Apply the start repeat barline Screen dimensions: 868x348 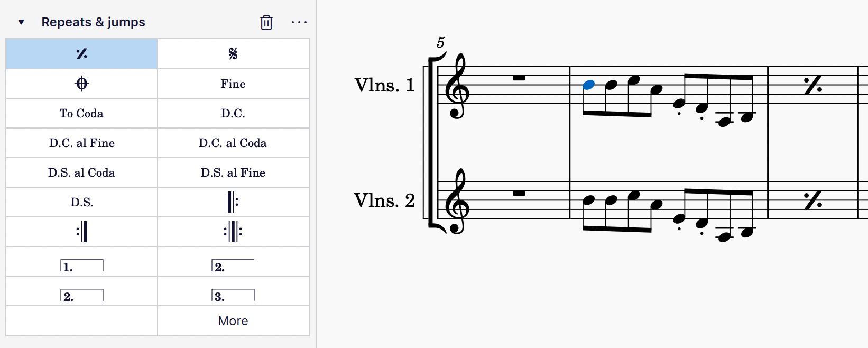click(233, 202)
